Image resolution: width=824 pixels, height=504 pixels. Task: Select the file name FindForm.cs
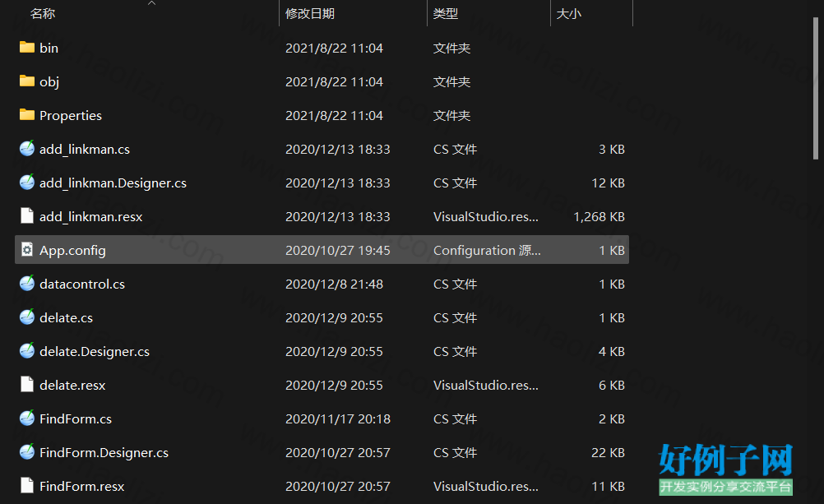pos(76,418)
